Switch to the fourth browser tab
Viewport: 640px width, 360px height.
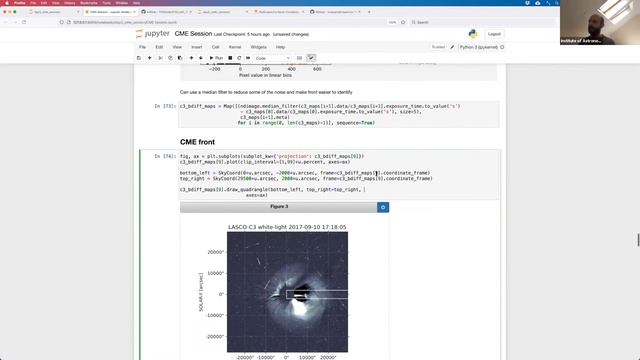[x=222, y=12]
